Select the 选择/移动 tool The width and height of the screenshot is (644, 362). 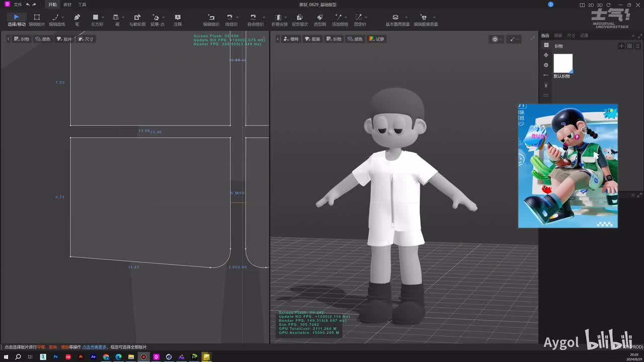(16, 20)
